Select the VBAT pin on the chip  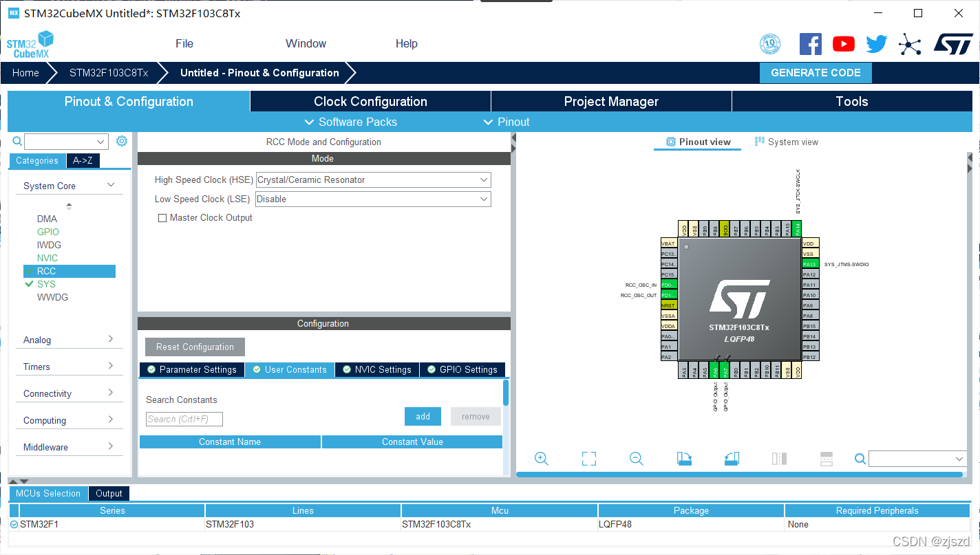coord(669,243)
